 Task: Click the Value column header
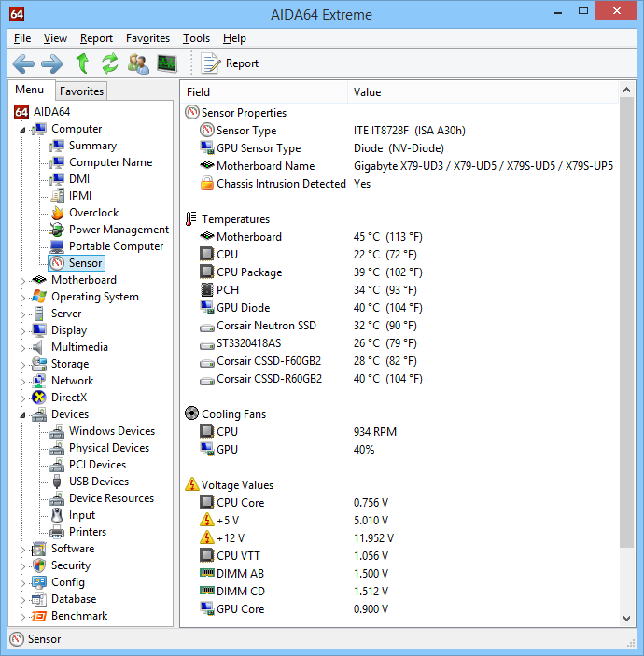click(x=367, y=92)
